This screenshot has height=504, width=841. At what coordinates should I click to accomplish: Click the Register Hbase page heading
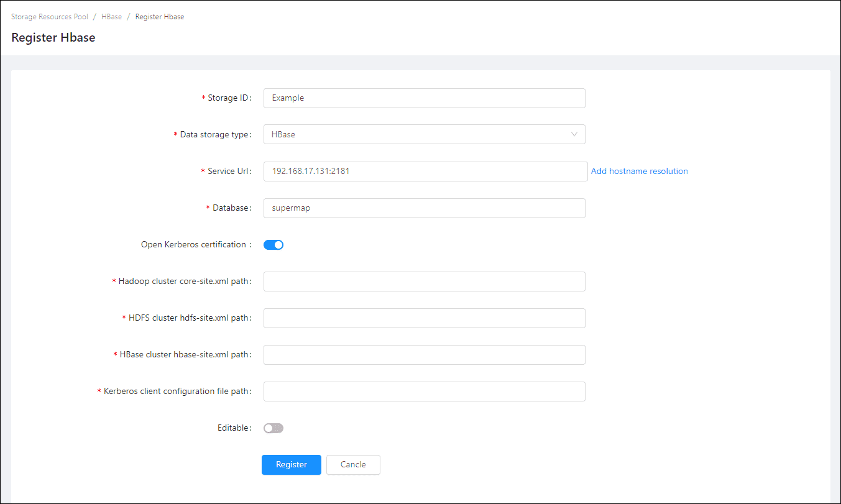pyautogui.click(x=53, y=37)
